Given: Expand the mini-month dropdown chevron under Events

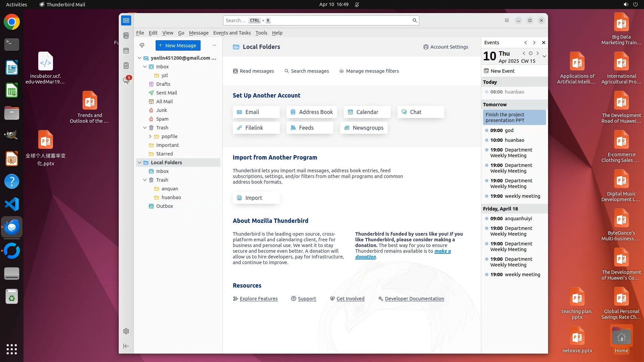Looking at the screenshot, I should 544,56.
